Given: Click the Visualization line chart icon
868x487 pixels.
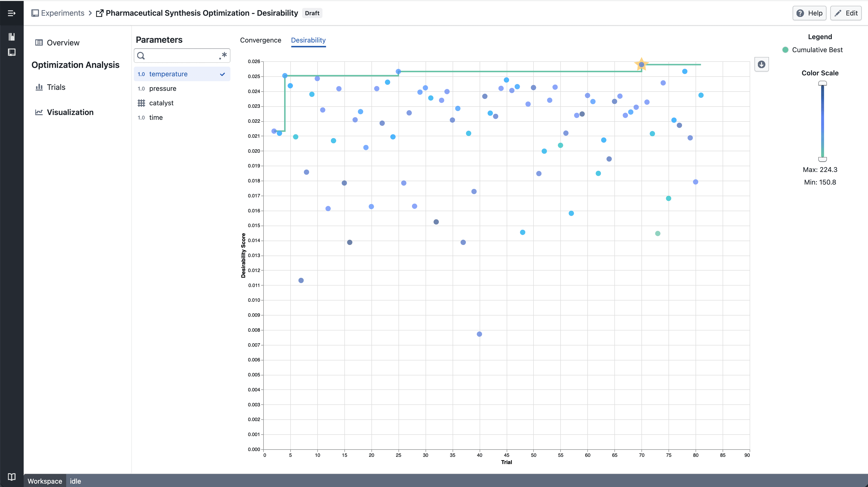Looking at the screenshot, I should coord(39,112).
